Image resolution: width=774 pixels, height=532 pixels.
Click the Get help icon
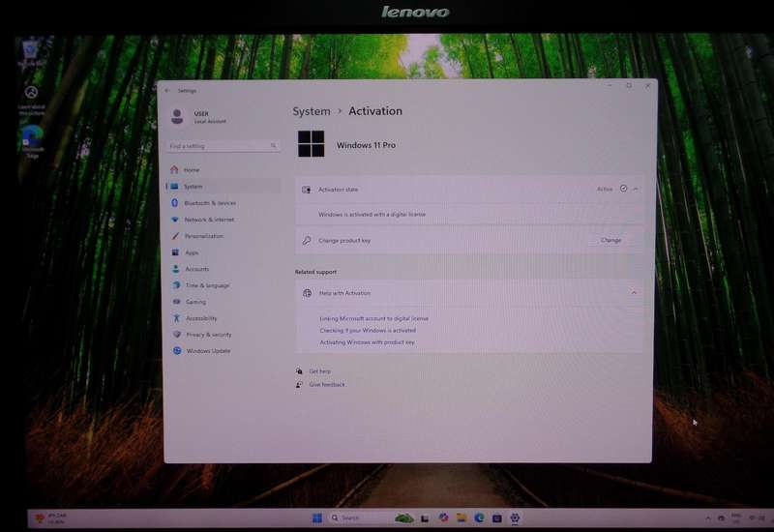click(x=299, y=370)
